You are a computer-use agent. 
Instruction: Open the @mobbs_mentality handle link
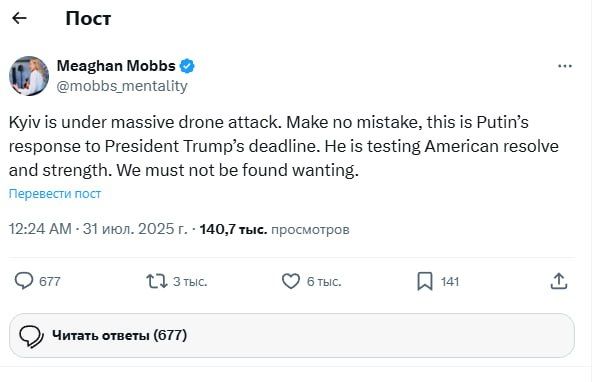122,86
